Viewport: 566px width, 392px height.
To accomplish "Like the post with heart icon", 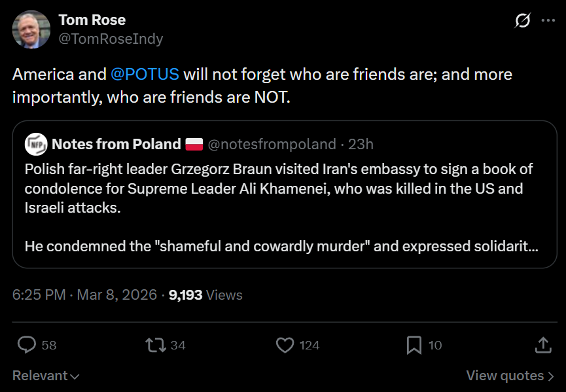I will (285, 345).
